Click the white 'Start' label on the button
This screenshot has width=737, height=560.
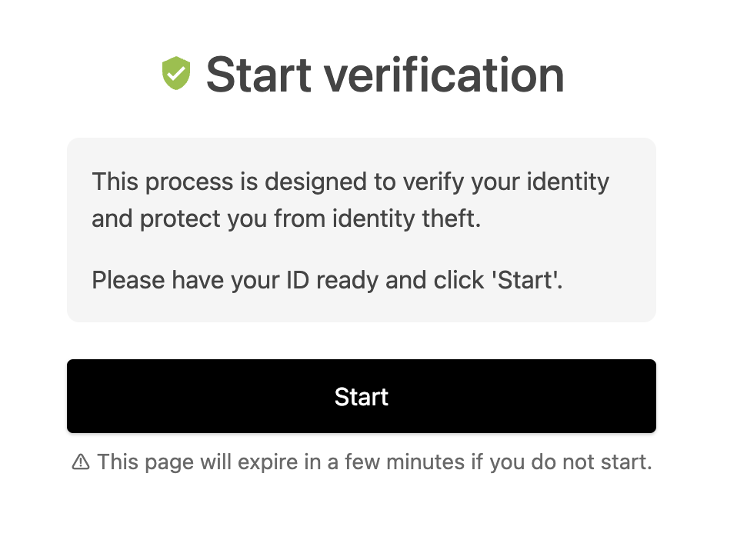click(x=361, y=396)
